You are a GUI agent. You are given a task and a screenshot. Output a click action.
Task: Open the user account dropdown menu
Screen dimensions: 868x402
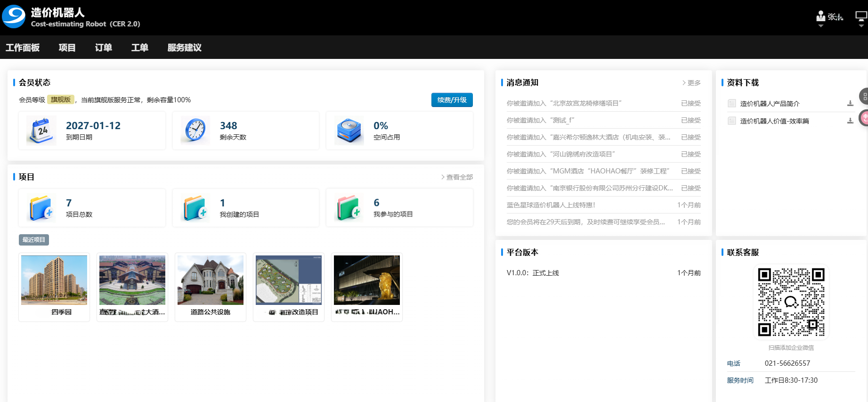pos(829,18)
